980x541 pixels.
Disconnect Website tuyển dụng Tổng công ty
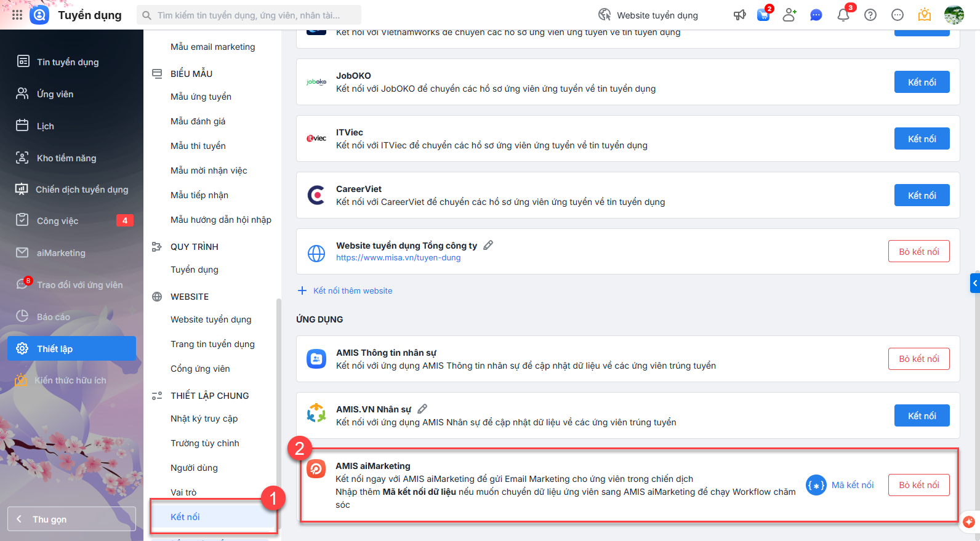click(919, 251)
